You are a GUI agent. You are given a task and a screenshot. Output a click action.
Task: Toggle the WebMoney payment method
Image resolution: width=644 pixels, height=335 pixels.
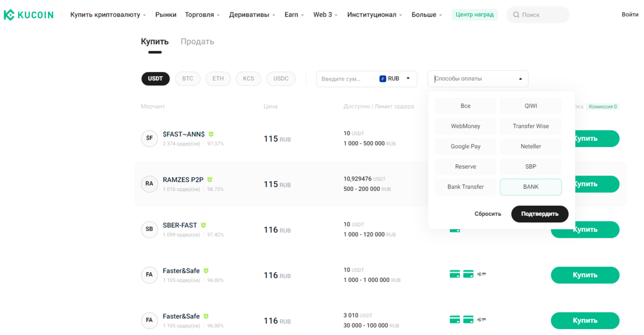[465, 126]
